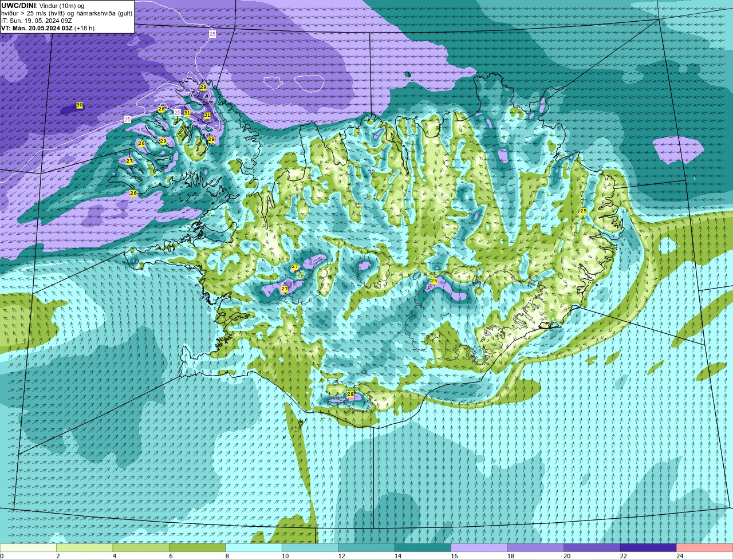Pick the 22–24 m/s dark indigo legend swatch
The width and height of the screenshot is (733, 560).
click(649, 547)
